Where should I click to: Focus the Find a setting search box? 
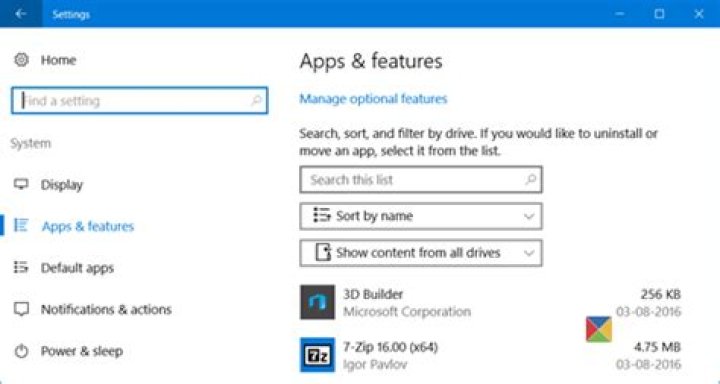coord(140,101)
